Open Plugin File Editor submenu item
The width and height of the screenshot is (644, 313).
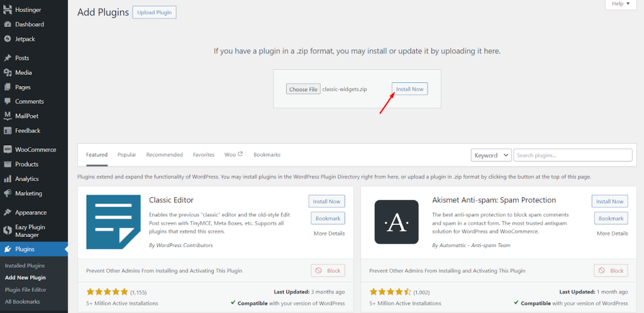[25, 290]
